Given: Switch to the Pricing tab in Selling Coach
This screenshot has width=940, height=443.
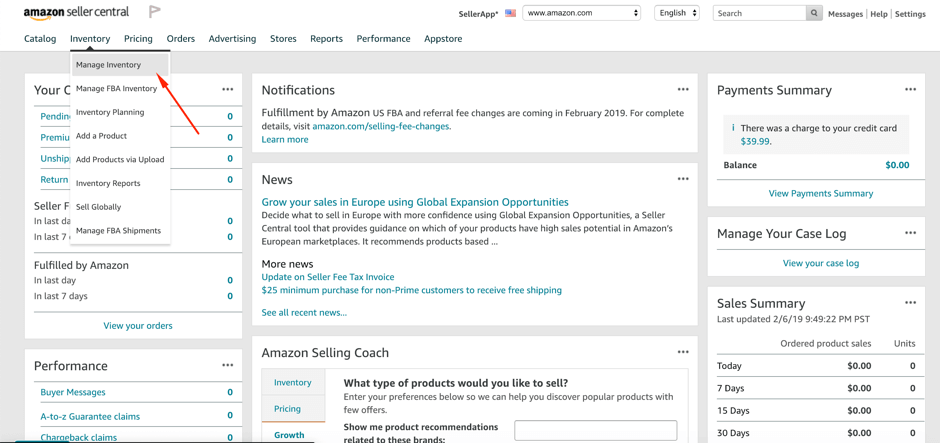Looking at the screenshot, I should point(293,409).
